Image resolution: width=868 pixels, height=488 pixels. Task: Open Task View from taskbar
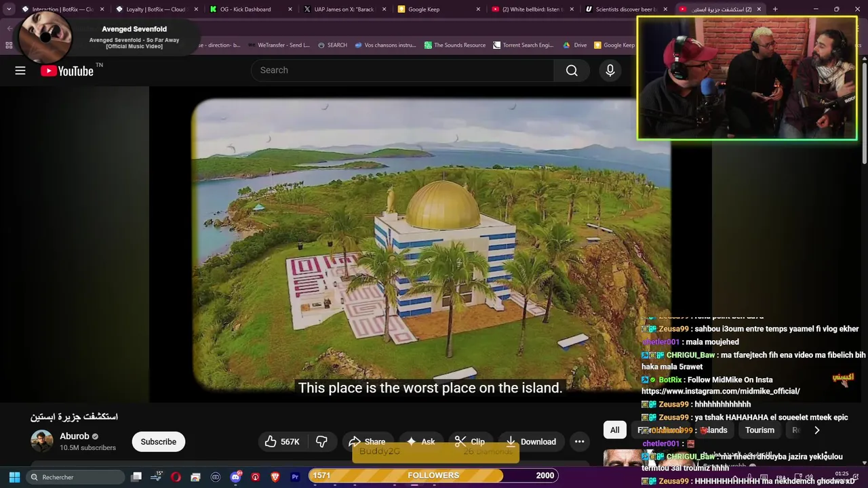tap(136, 477)
